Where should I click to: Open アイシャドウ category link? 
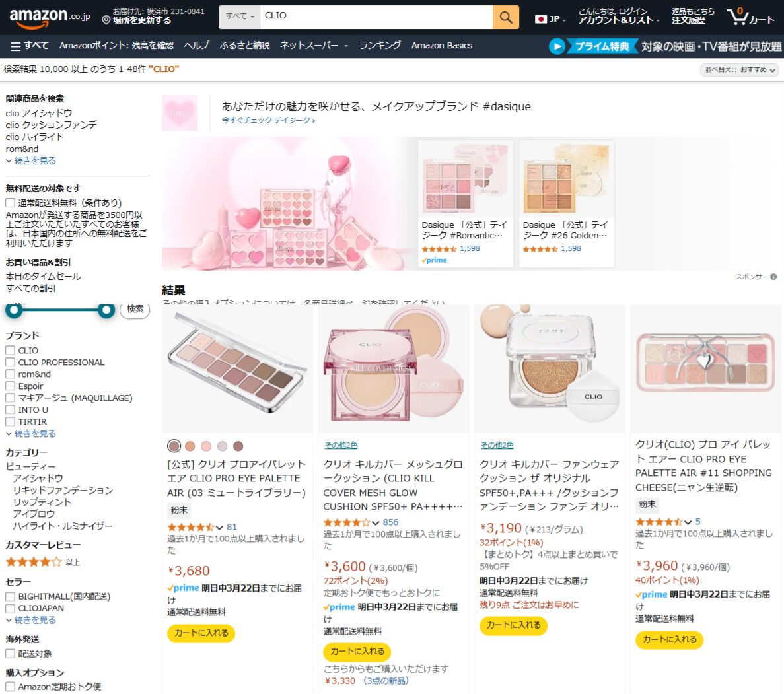tap(38, 478)
